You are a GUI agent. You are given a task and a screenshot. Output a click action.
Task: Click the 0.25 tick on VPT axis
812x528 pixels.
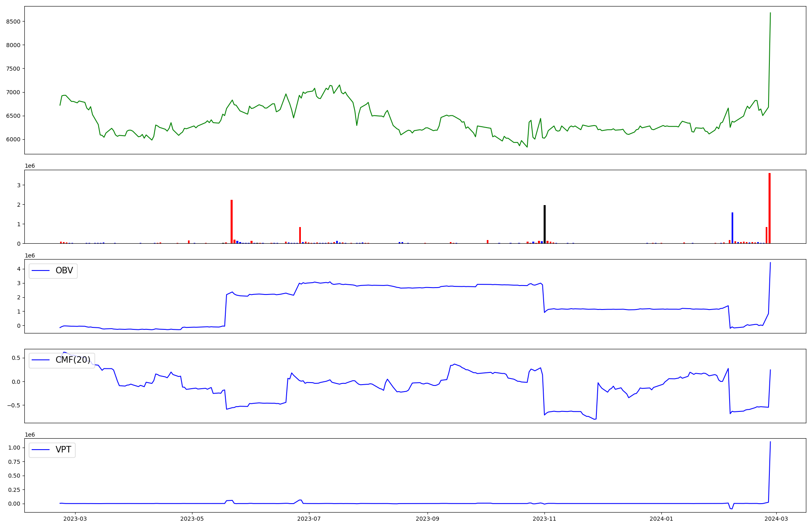[15, 490]
